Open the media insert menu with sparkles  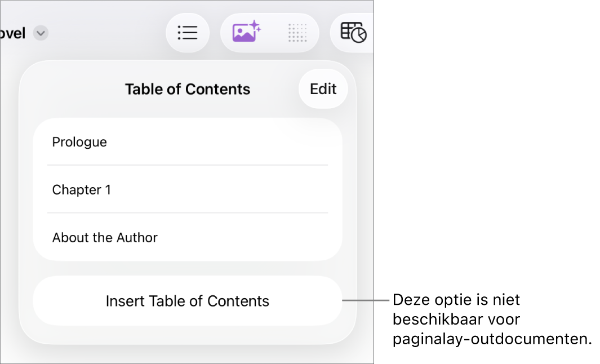point(246,33)
